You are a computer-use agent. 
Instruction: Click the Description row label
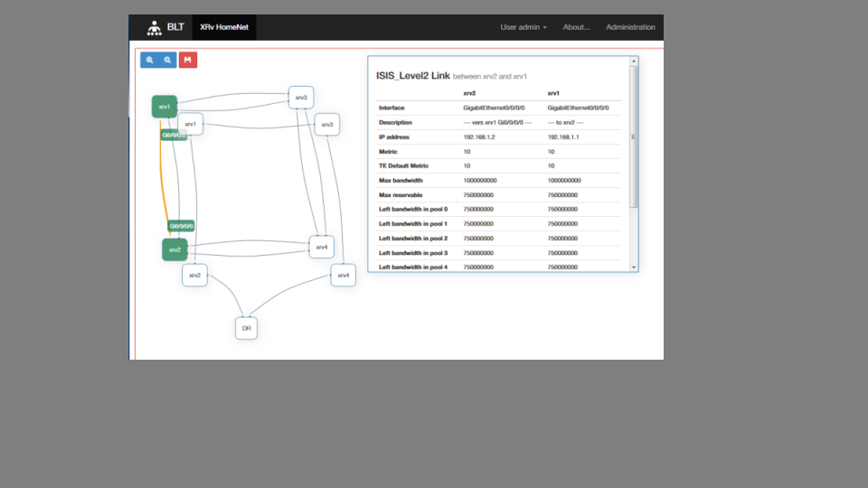395,122
